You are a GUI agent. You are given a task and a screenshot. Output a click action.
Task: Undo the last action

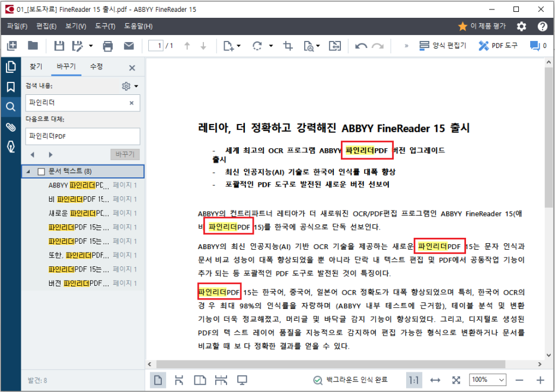361,46
